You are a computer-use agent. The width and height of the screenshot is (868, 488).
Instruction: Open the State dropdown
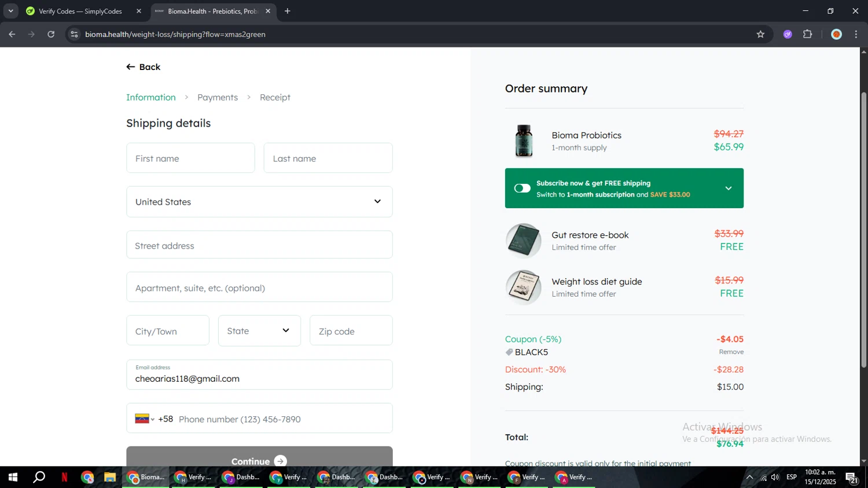pyautogui.click(x=259, y=331)
